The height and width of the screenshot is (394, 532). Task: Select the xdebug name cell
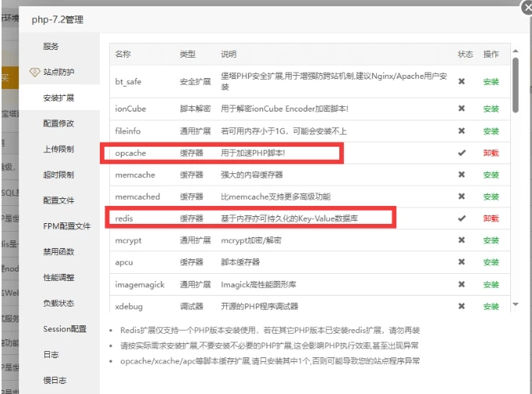129,307
